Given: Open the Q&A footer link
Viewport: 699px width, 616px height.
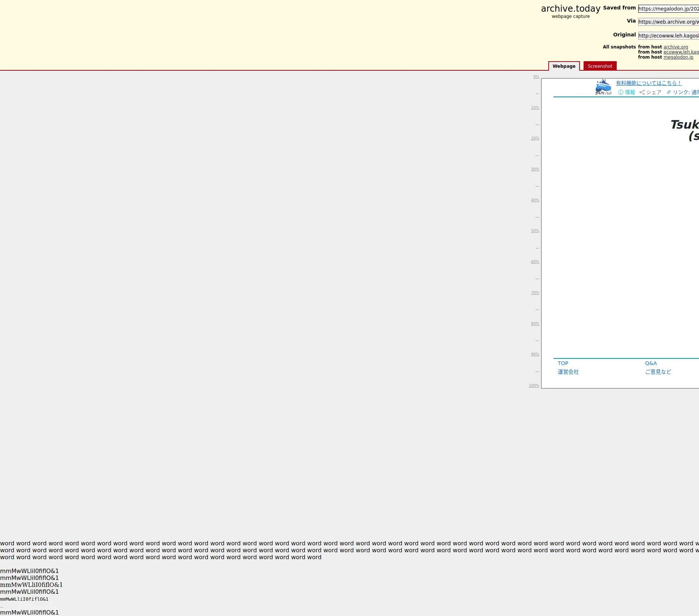Looking at the screenshot, I should tap(651, 363).
